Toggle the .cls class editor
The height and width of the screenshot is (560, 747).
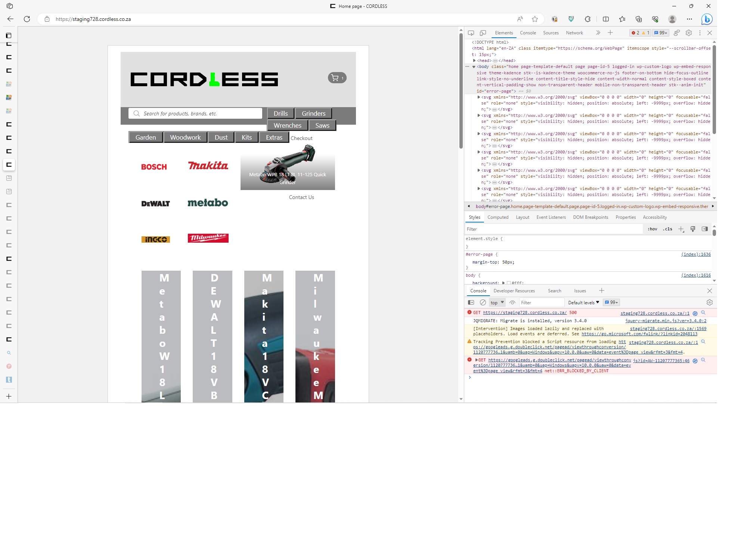pyautogui.click(x=667, y=229)
